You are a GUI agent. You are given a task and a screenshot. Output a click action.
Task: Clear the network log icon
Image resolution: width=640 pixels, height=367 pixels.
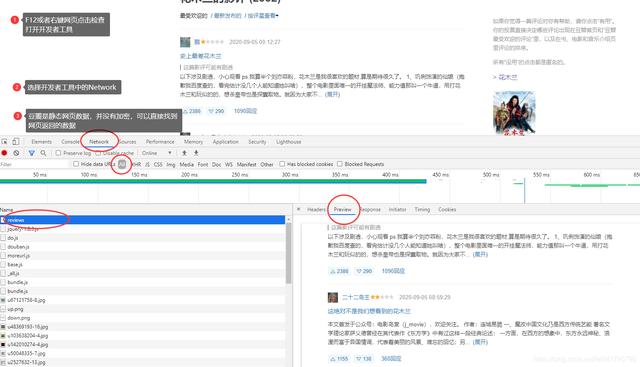coord(16,153)
